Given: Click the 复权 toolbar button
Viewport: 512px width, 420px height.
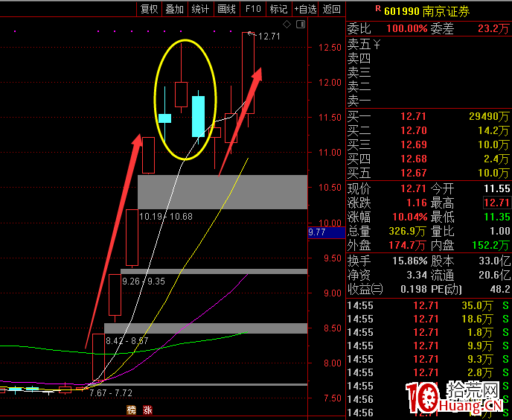Looking at the screenshot, I should (x=150, y=9).
